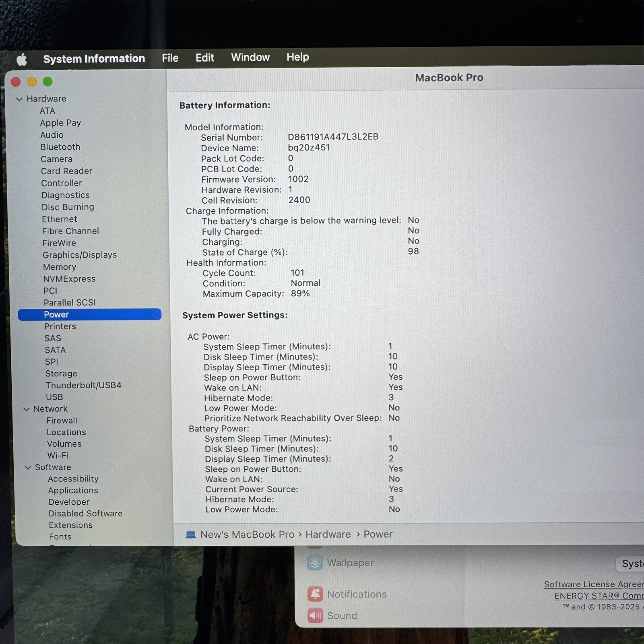Select Diagnostics in the sidebar
The image size is (644, 644).
(66, 195)
